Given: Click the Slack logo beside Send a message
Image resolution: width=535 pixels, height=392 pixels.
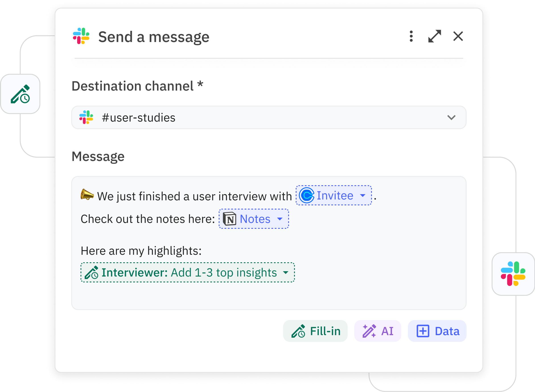Looking at the screenshot, I should [x=81, y=36].
